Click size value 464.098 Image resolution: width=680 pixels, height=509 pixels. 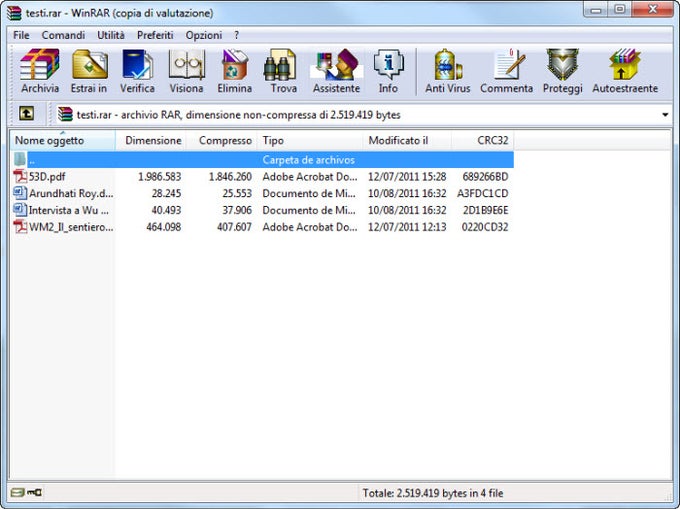(x=163, y=227)
